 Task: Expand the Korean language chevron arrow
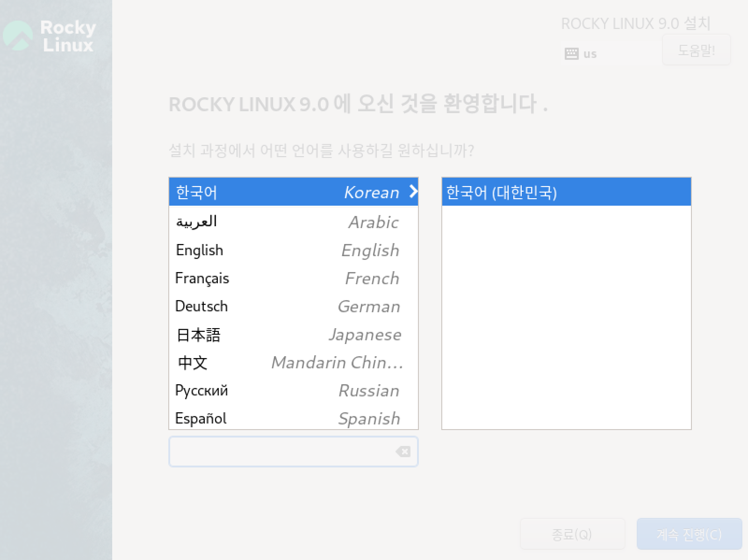[413, 191]
